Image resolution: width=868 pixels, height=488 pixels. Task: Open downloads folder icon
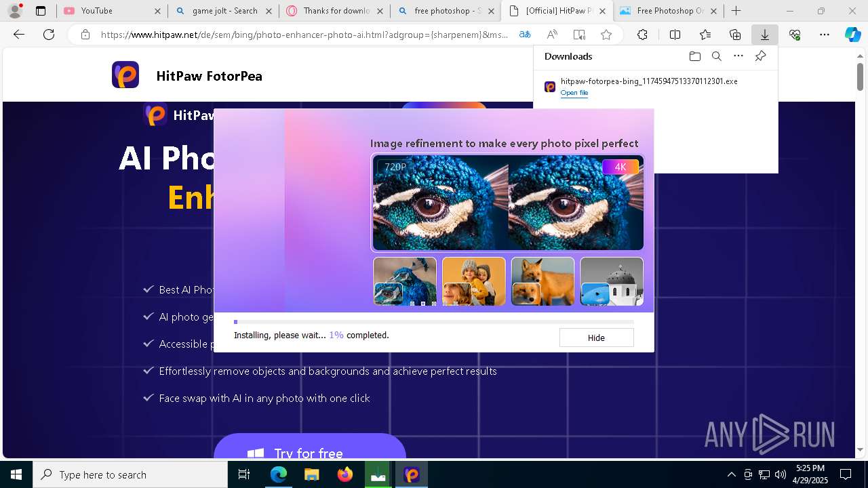[694, 56]
